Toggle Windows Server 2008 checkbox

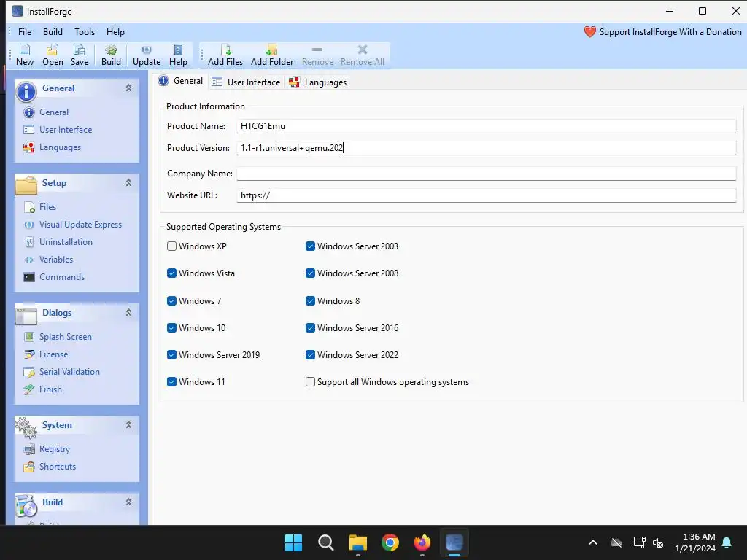(x=310, y=273)
